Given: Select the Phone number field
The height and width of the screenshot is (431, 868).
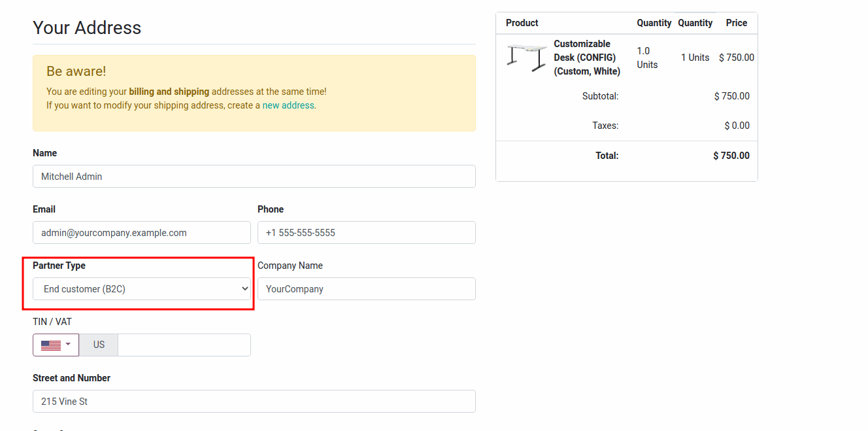Looking at the screenshot, I should click(366, 233).
